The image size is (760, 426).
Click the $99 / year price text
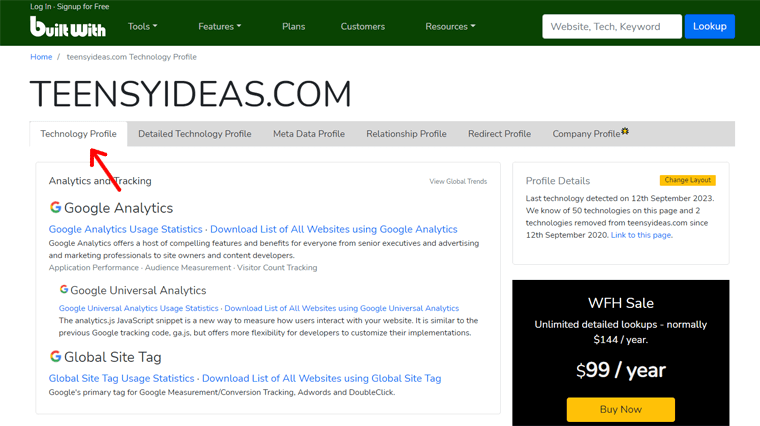620,371
